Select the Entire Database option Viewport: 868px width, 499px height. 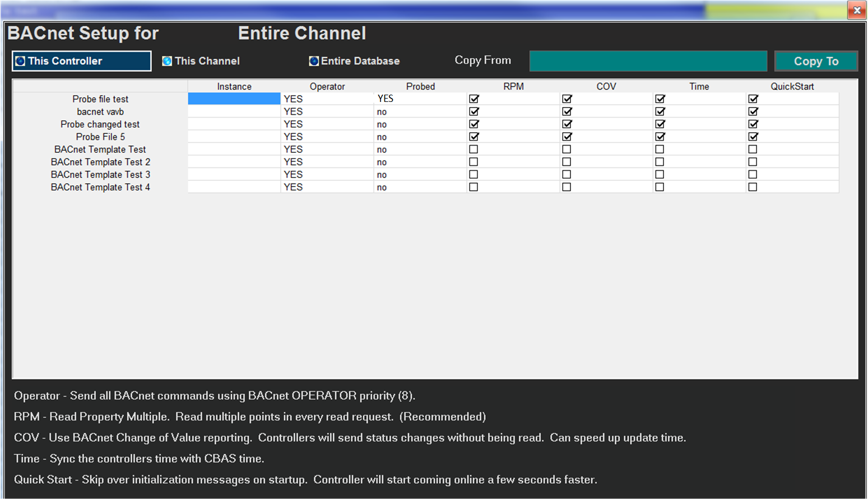(x=354, y=61)
